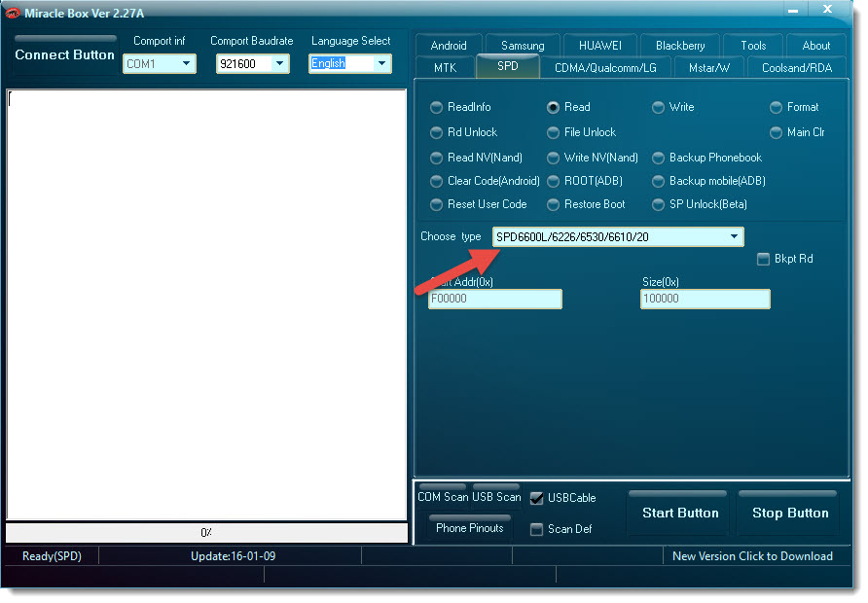The height and width of the screenshot is (603, 868).
Task: Open the About tab
Action: point(816,46)
